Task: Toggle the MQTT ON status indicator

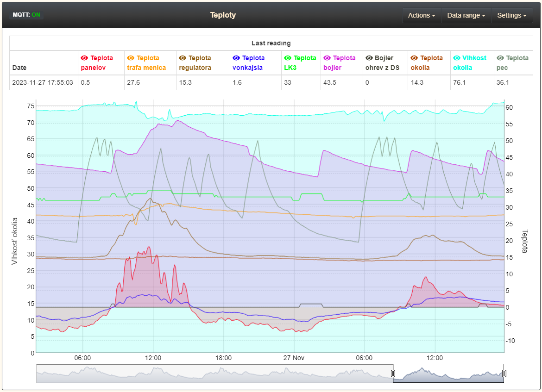Action: click(26, 15)
